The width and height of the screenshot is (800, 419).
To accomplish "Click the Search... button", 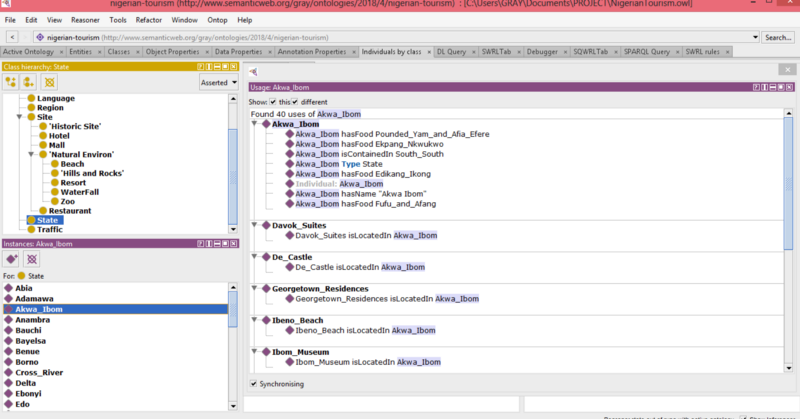I will (776, 37).
